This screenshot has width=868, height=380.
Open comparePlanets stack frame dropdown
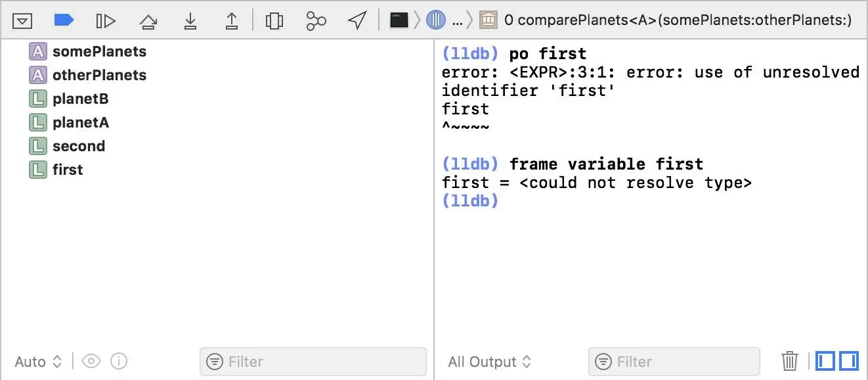pyautogui.click(x=666, y=20)
